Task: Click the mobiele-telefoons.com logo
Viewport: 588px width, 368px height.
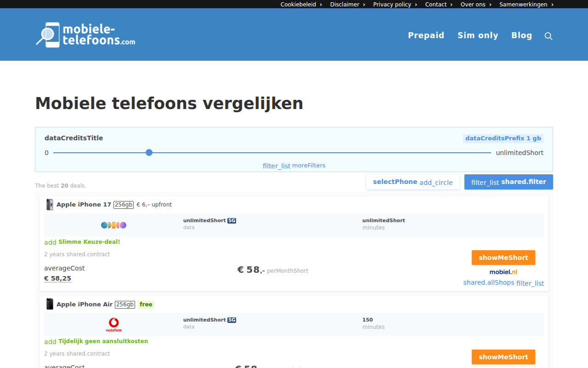Action: [x=85, y=35]
